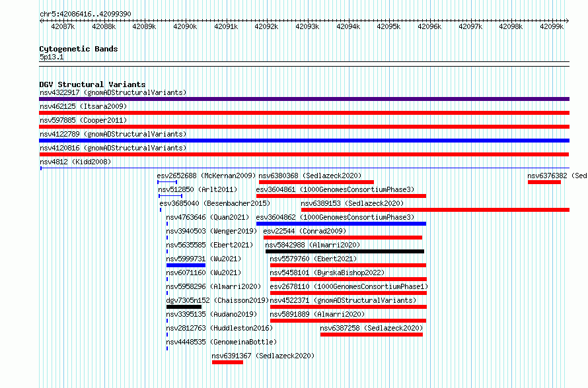Click the 42099k ruler label
This screenshot has height=388, width=588.
coord(552,26)
